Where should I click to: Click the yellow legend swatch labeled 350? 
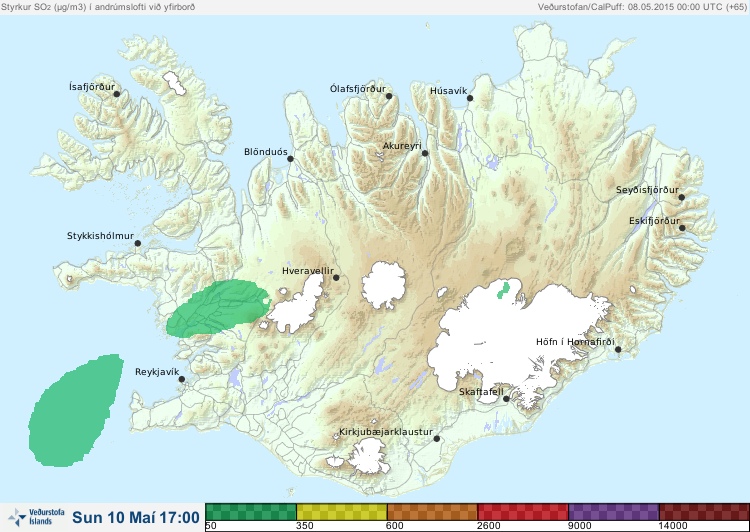[342, 512]
